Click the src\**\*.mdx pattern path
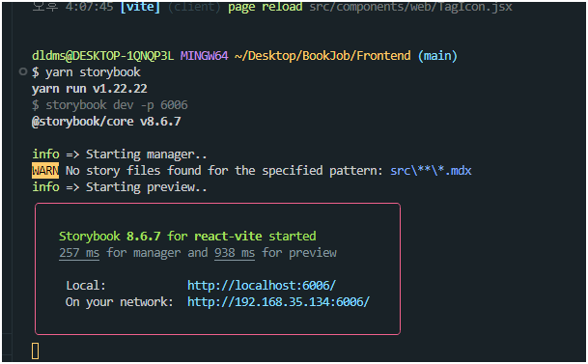 tap(431, 171)
